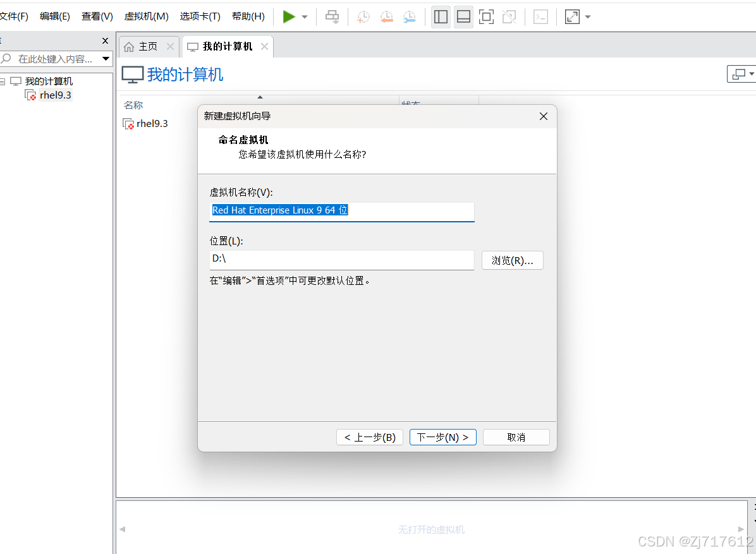Click the Send Ctrl+Alt+Del toolbar icon
Image resolution: width=756 pixels, height=554 pixels.
point(332,17)
